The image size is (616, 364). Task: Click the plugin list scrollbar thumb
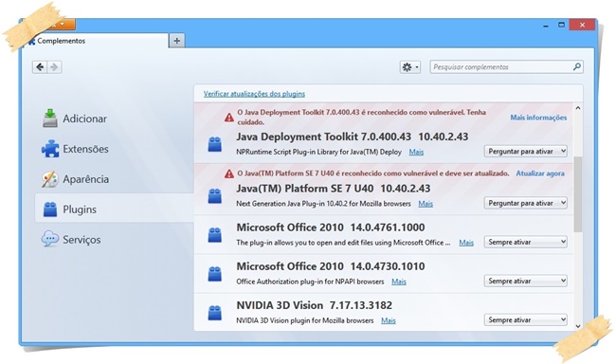[578, 194]
